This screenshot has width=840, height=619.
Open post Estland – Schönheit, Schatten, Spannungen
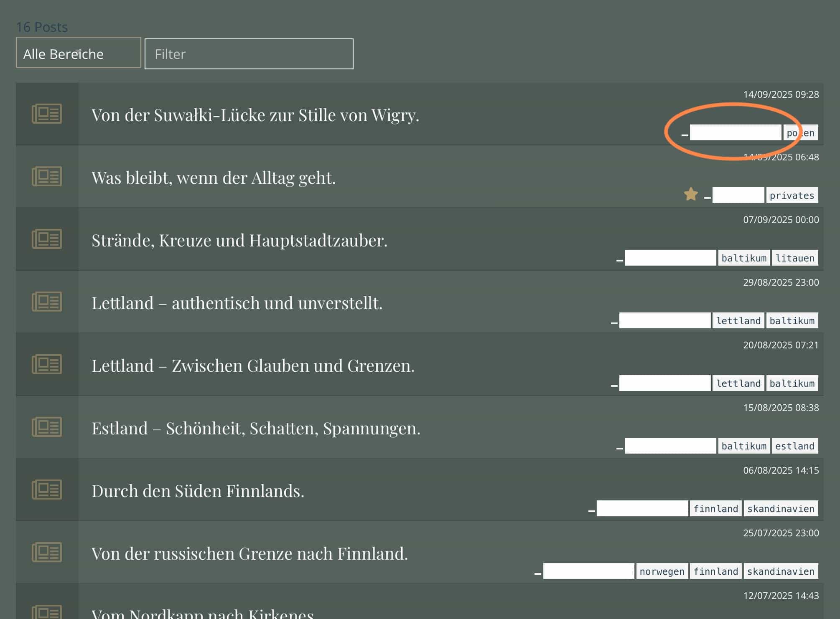(256, 428)
